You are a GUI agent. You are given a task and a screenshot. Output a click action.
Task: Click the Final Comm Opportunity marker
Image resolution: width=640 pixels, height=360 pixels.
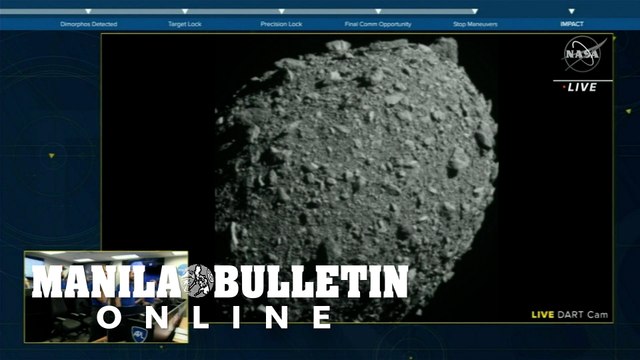pyautogui.click(x=378, y=11)
